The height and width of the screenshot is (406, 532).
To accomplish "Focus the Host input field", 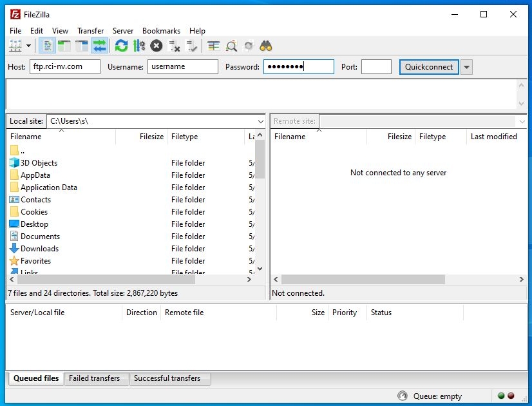I will tap(65, 66).
